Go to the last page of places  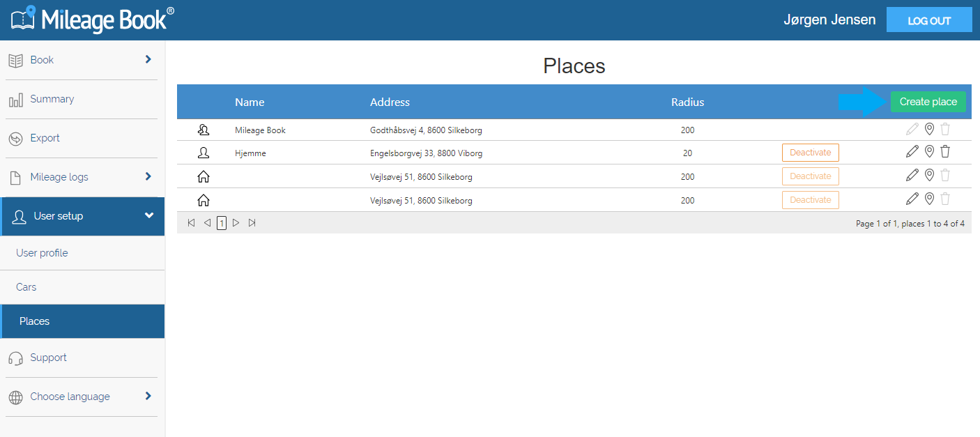[252, 223]
